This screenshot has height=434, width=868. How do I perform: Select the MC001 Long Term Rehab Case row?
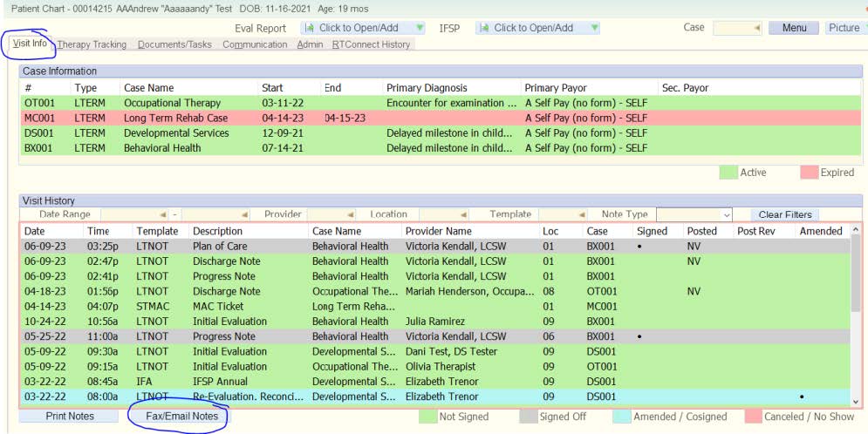point(174,118)
